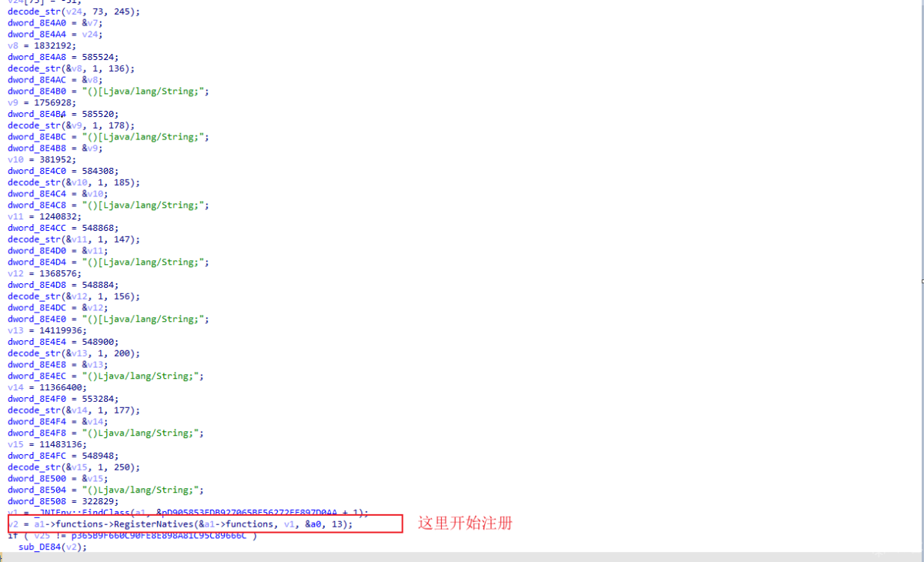Screen dimensions: 924x562
Task: Click the dword_8E4C0 = 584308 line
Action: 63,171
